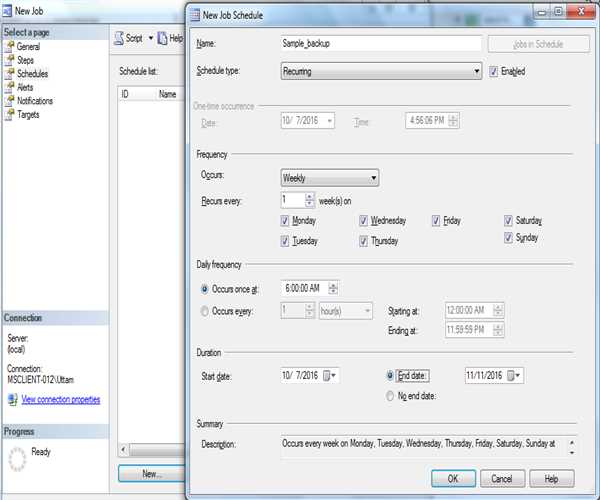Select the Occurs every radio button
Screen dimensions: 600x500
[x=205, y=311]
